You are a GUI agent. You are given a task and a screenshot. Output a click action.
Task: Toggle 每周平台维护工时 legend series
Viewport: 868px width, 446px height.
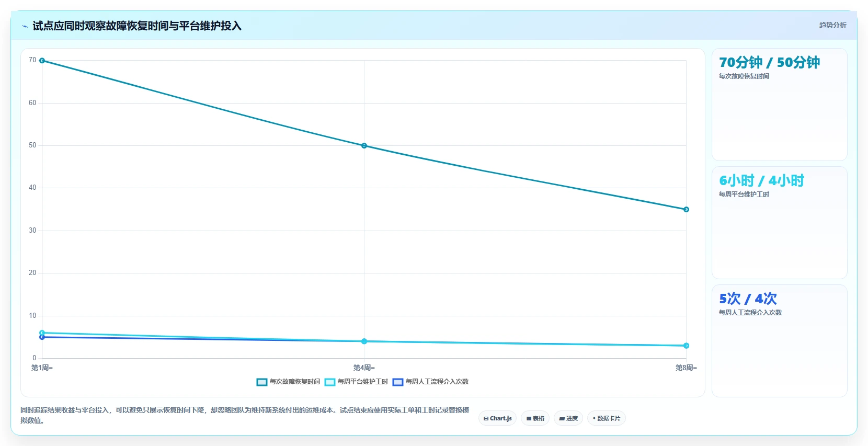356,382
